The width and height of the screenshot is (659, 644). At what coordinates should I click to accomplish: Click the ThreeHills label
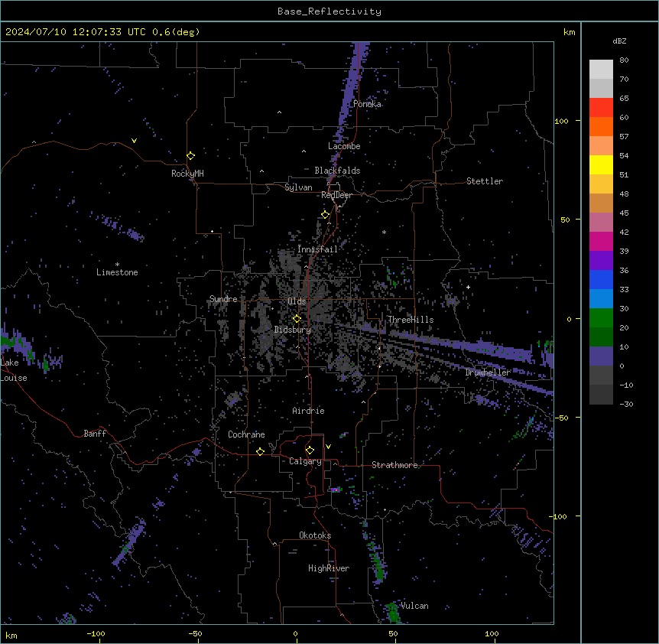point(411,320)
